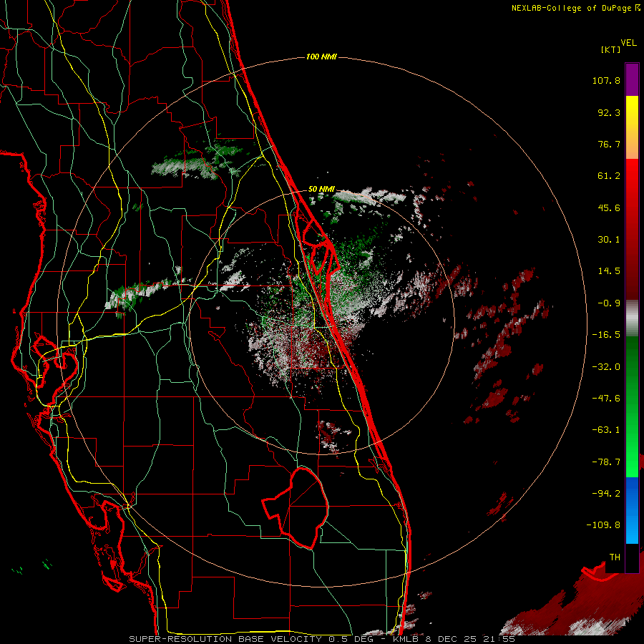Click the 76.7 velocity scale value
The image size is (644, 644).
[x=609, y=144]
